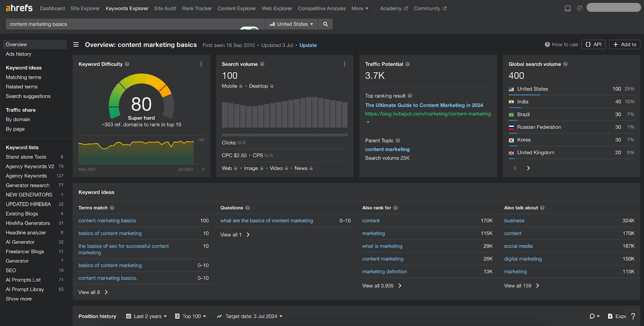Expand View all 3,935 also rank for
The image size is (644, 326).
382,286
